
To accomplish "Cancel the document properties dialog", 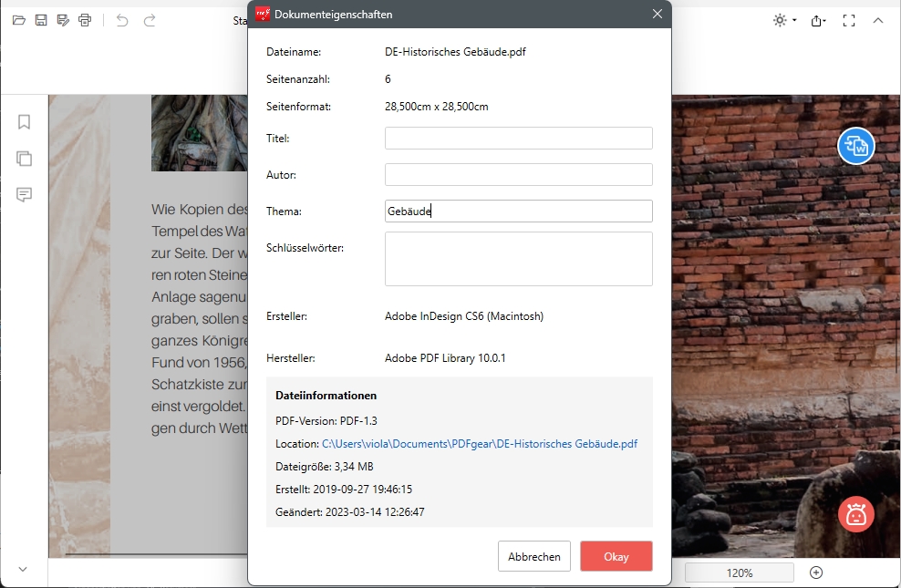I will (x=533, y=556).
